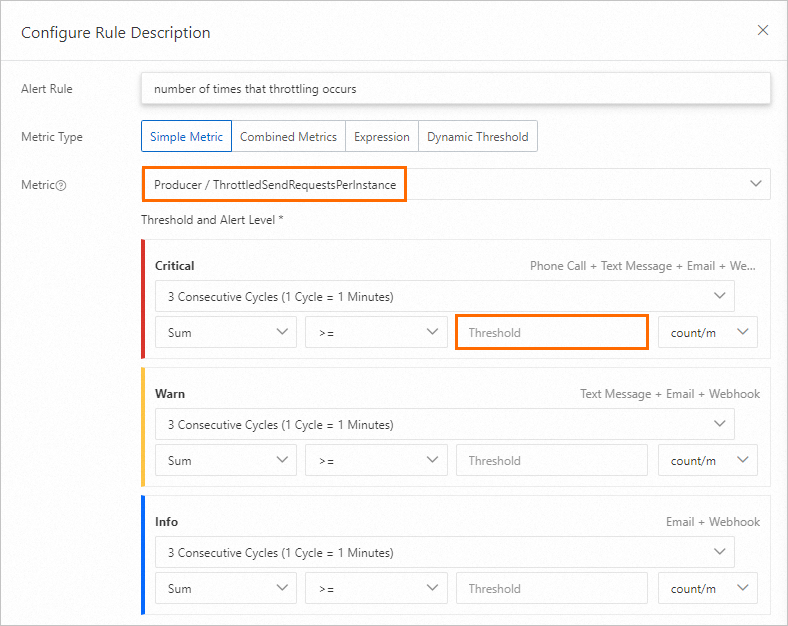Choose the Dynamic Threshold metric type
The width and height of the screenshot is (788, 626).
coord(477,137)
